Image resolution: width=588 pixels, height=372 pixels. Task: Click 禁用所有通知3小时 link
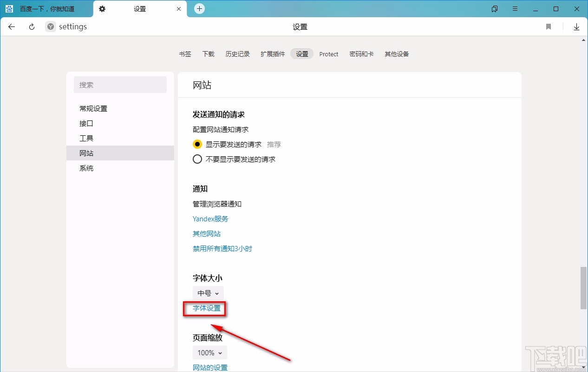222,248
